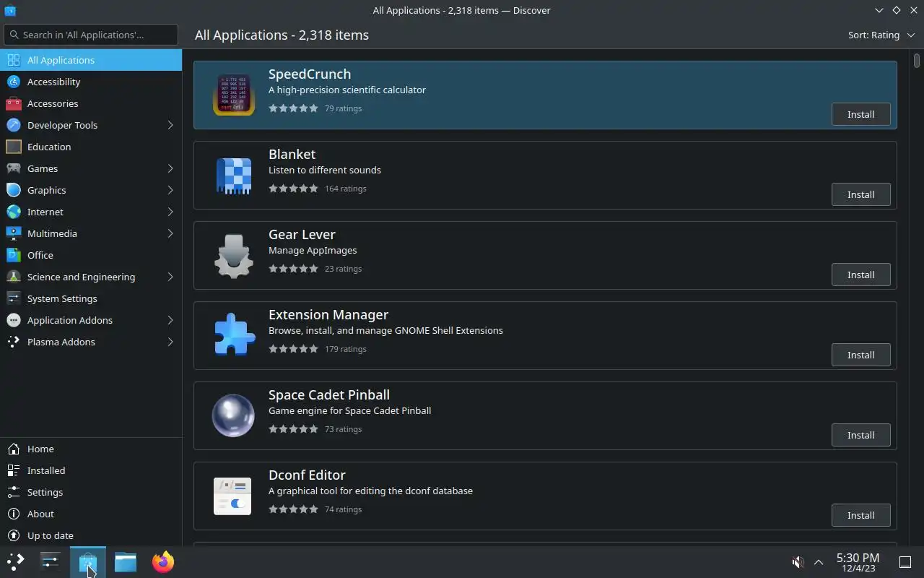
Task: Open the Sort: Rating dropdown
Action: pos(881,35)
